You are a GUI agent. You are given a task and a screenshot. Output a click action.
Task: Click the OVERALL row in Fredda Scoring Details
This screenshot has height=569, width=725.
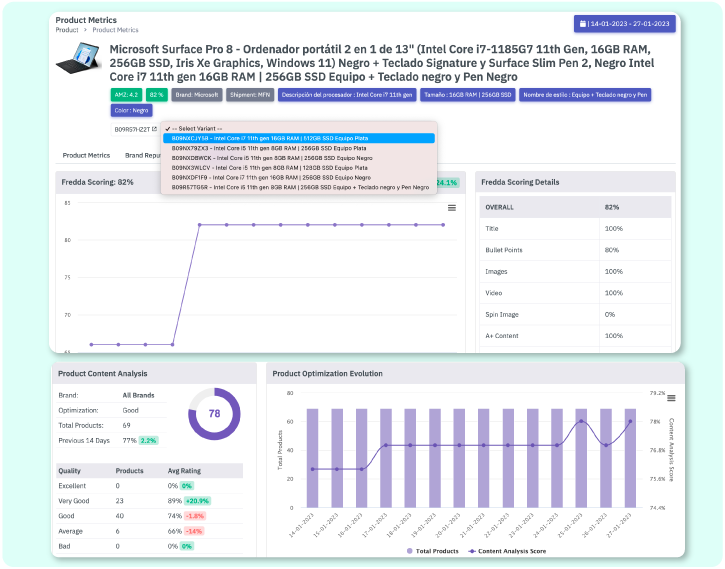click(x=575, y=207)
